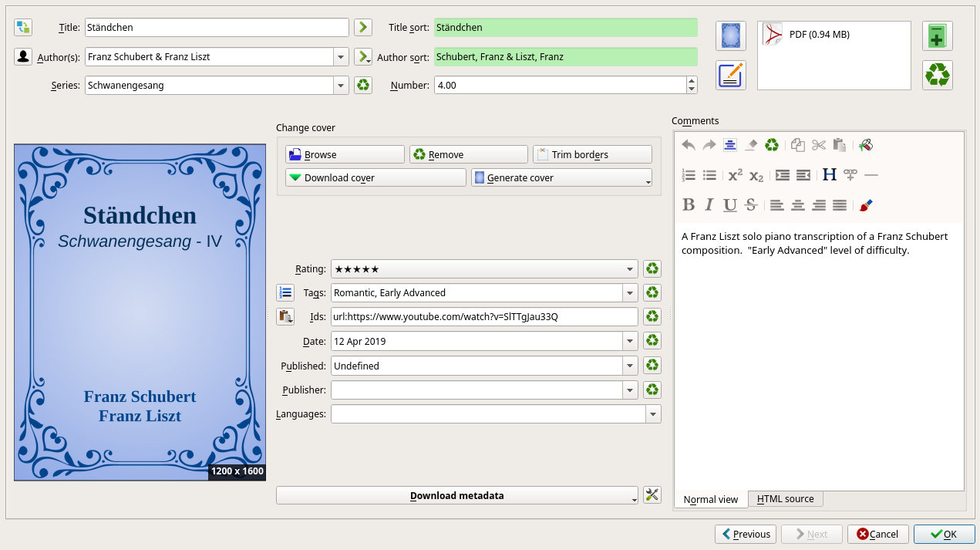The width and height of the screenshot is (980, 550).
Task: Expand the Author(s) dropdown list
Action: [341, 56]
